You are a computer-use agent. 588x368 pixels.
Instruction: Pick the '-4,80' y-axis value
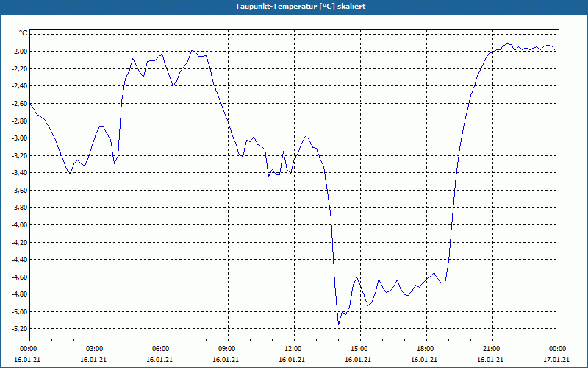[20, 294]
